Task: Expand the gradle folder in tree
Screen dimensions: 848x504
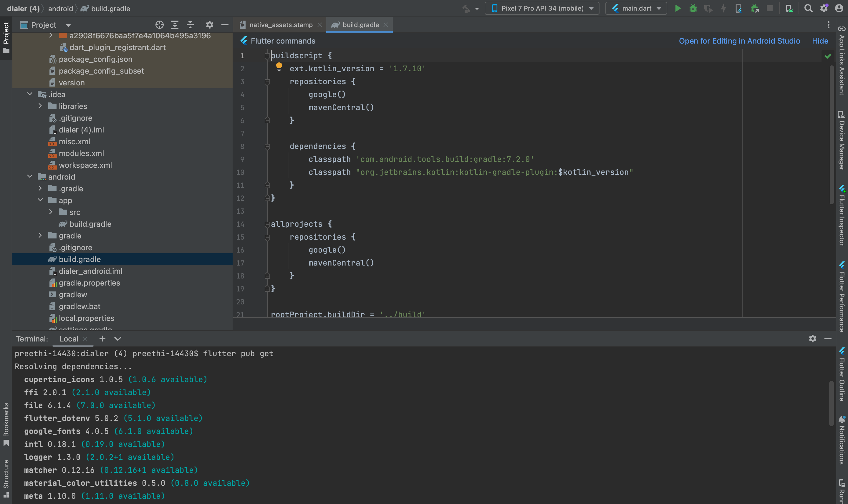Action: [x=40, y=236]
